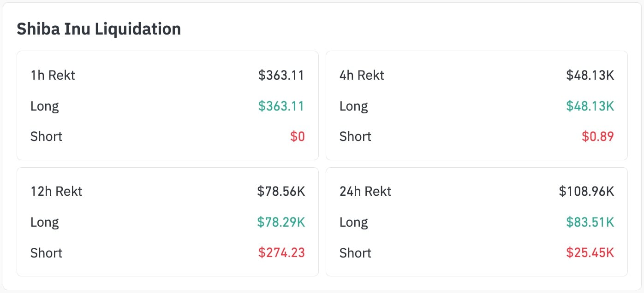Click the 4h Rekt label
Image resolution: width=644 pixels, height=293 pixels.
[362, 76]
